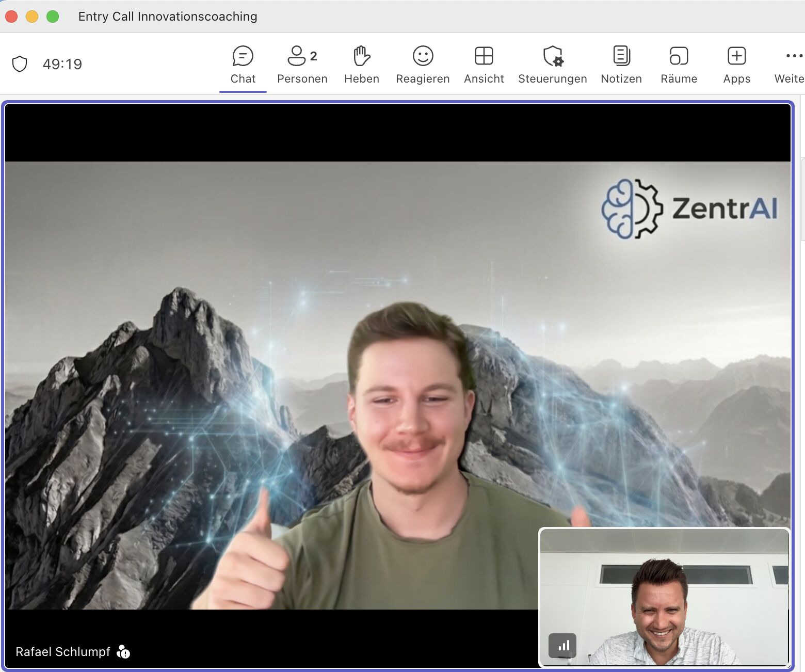Click the green fullscreen window button
The width and height of the screenshot is (805, 672).
(53, 17)
